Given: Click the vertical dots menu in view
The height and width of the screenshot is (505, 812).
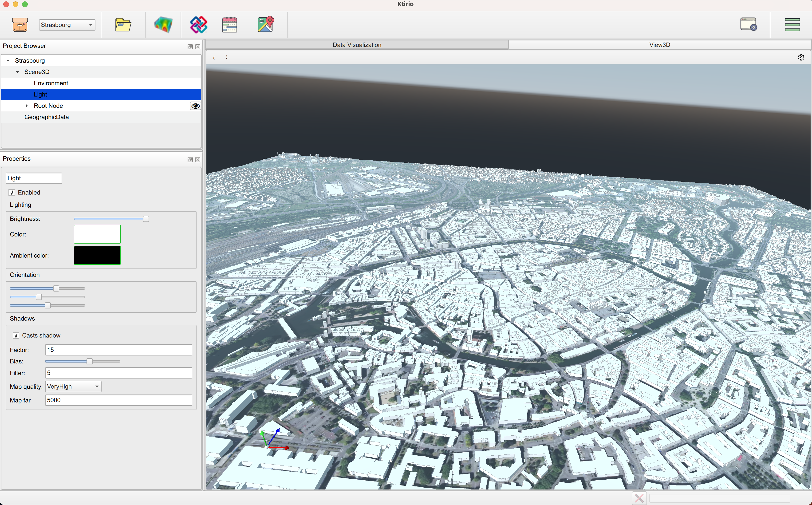Looking at the screenshot, I should (227, 57).
